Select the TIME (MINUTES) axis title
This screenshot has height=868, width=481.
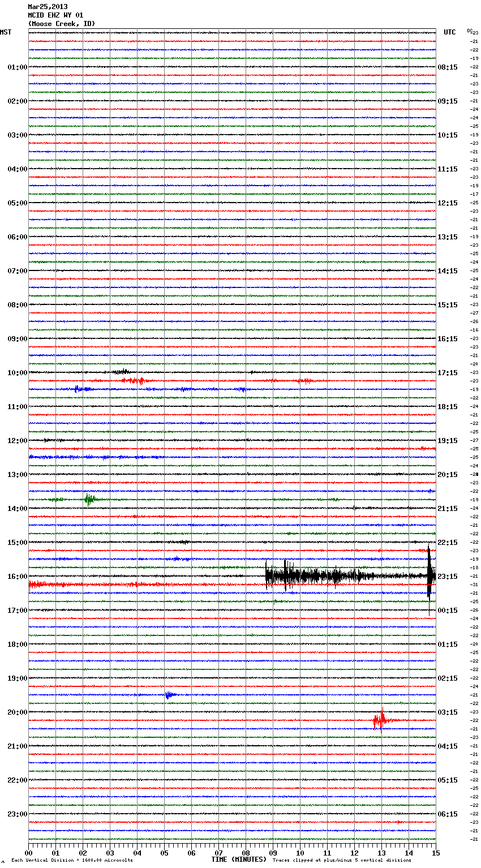(x=239, y=860)
